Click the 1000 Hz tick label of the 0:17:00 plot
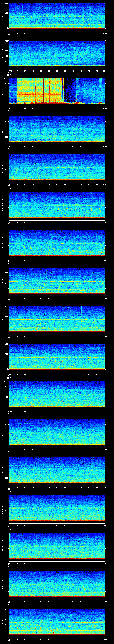The height and width of the screenshot is (644, 114). tap(6, 117)
